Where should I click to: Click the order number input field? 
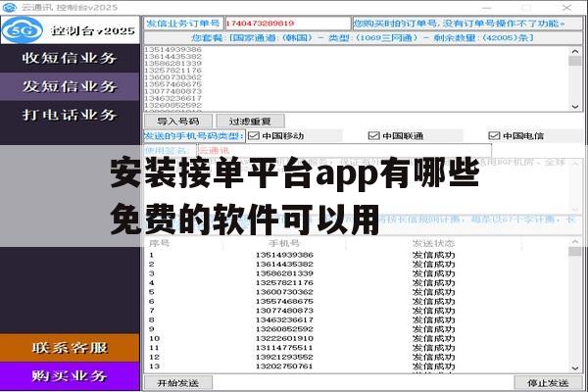(287, 24)
